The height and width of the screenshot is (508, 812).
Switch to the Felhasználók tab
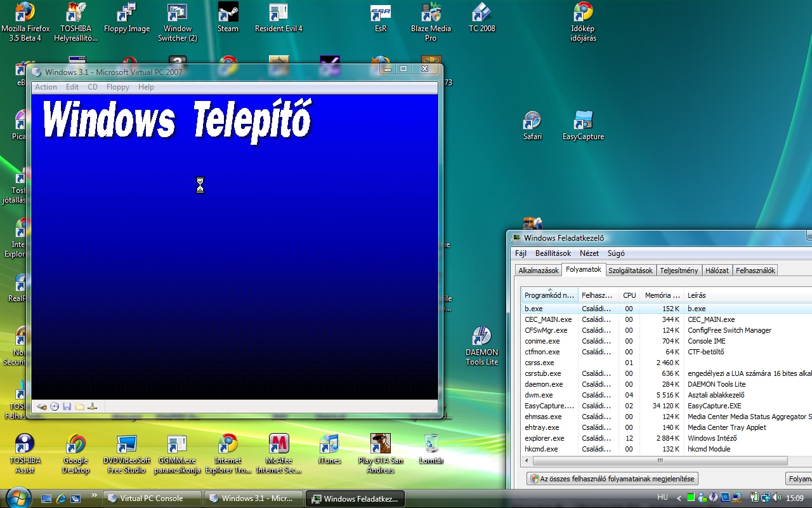pyautogui.click(x=755, y=271)
